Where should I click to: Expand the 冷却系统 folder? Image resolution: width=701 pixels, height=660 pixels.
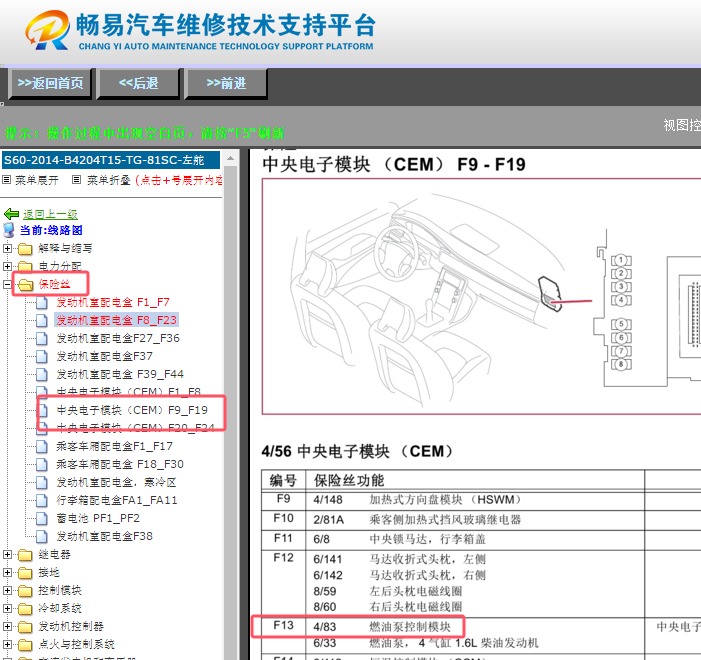point(7,608)
